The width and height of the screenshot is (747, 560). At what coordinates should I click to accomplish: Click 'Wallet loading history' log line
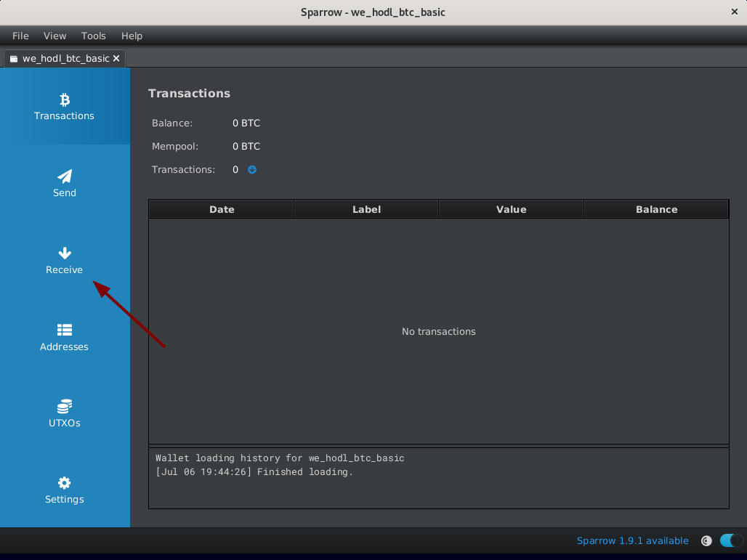click(280, 458)
